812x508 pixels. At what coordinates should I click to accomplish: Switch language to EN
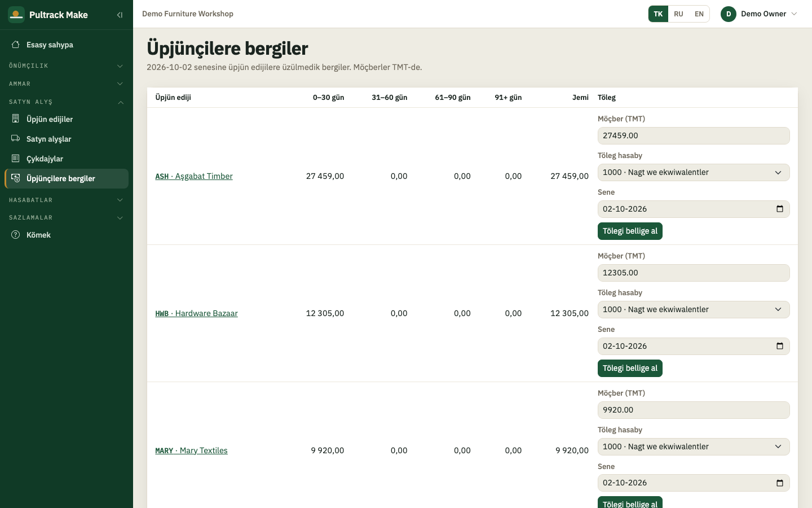coord(699,14)
